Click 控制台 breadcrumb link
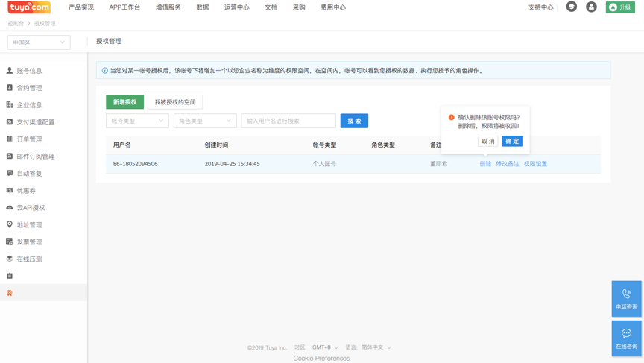The height and width of the screenshot is (363, 644). pyautogui.click(x=16, y=23)
